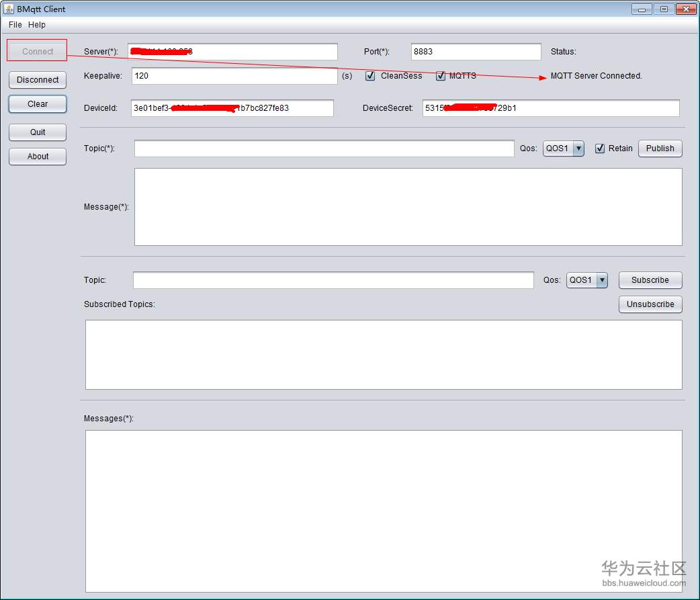Image resolution: width=700 pixels, height=600 pixels.
Task: Open the publish Qos dropdown next to Retain
Action: (564, 148)
